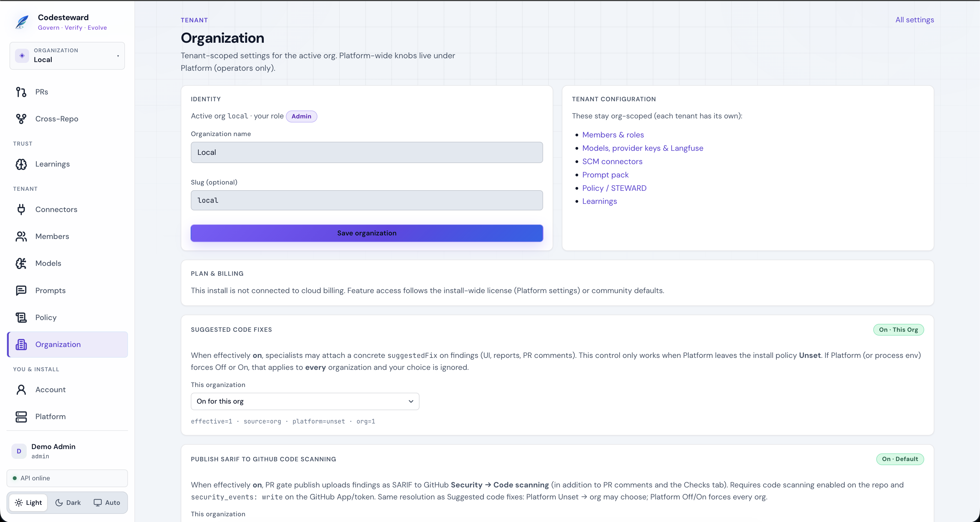Open the Prompt pack link

(x=605, y=175)
